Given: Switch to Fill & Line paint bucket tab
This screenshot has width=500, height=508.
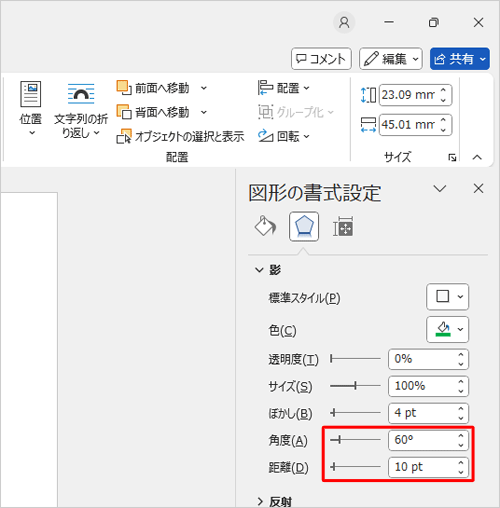Looking at the screenshot, I should pyautogui.click(x=265, y=226).
